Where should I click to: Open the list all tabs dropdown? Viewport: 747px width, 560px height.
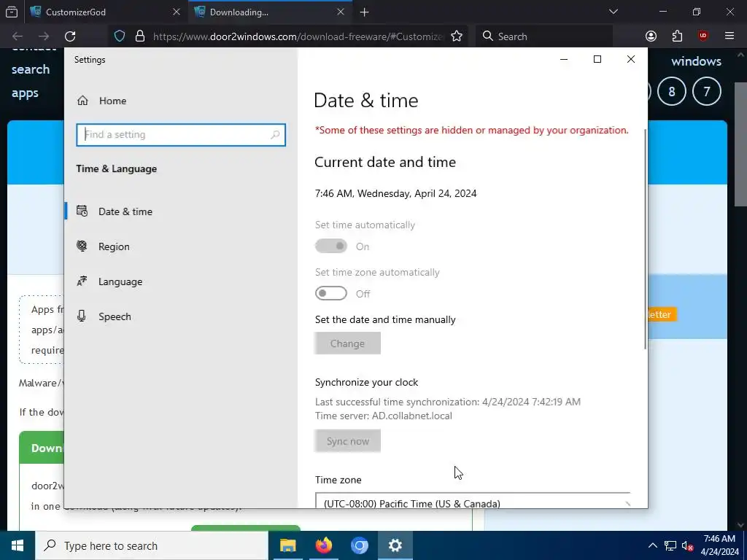point(614,12)
